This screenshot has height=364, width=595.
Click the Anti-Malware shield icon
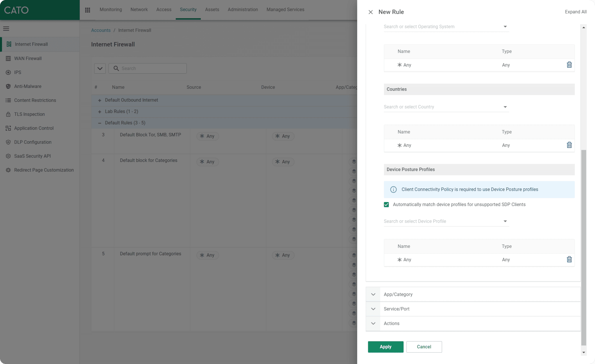(x=8, y=86)
